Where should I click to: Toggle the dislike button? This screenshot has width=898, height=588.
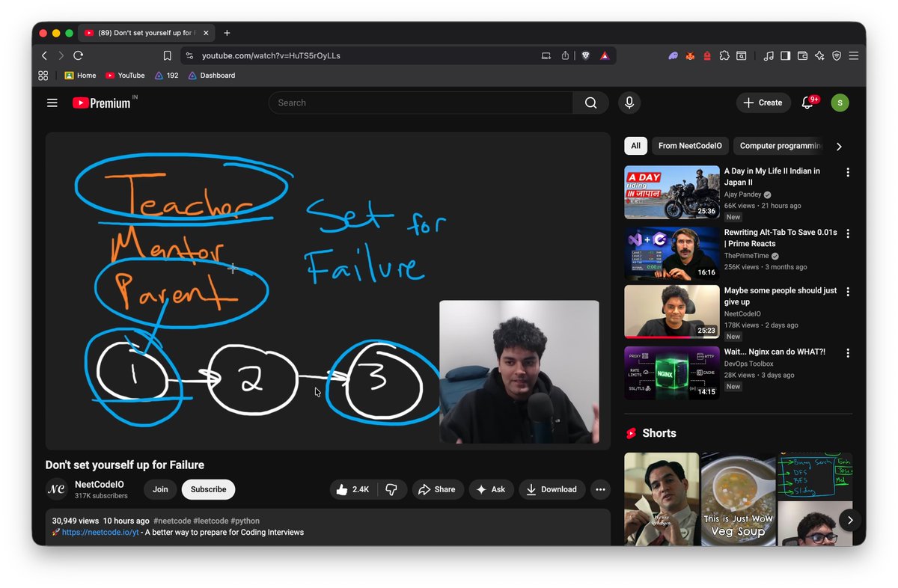pyautogui.click(x=391, y=489)
